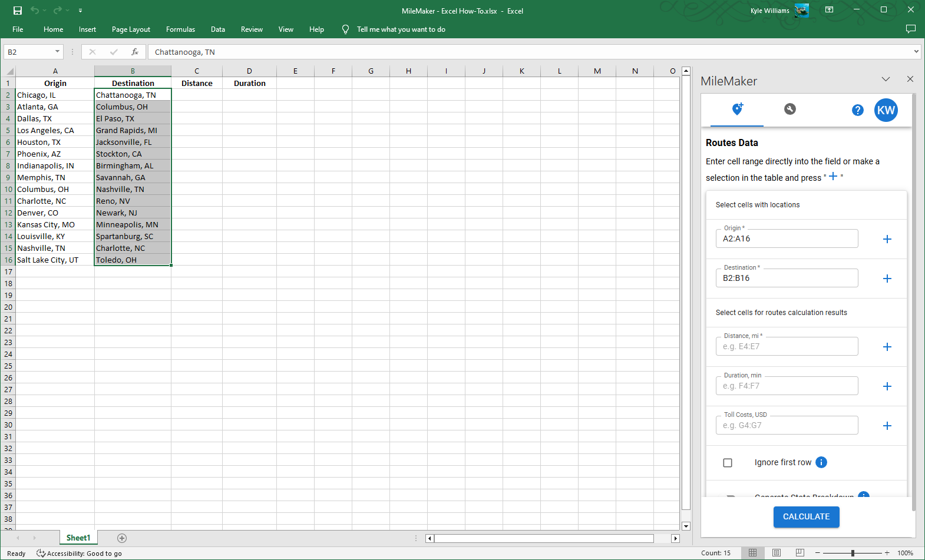Open the File menu
Viewport: 925px width, 560px height.
[18, 29]
